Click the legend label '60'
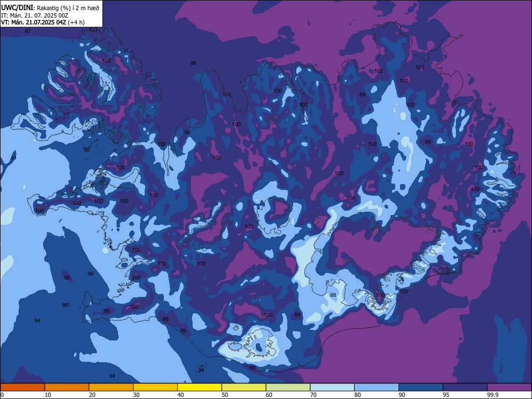 coord(269,395)
